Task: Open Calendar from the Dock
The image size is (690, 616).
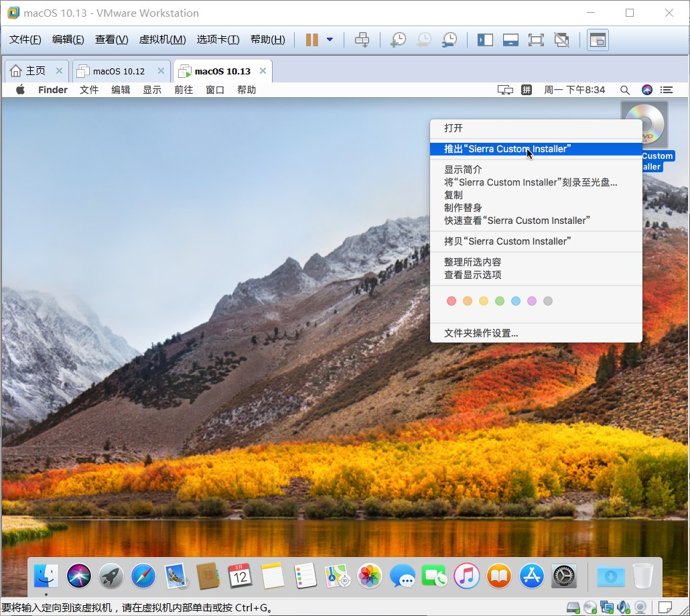Action: 240,576
